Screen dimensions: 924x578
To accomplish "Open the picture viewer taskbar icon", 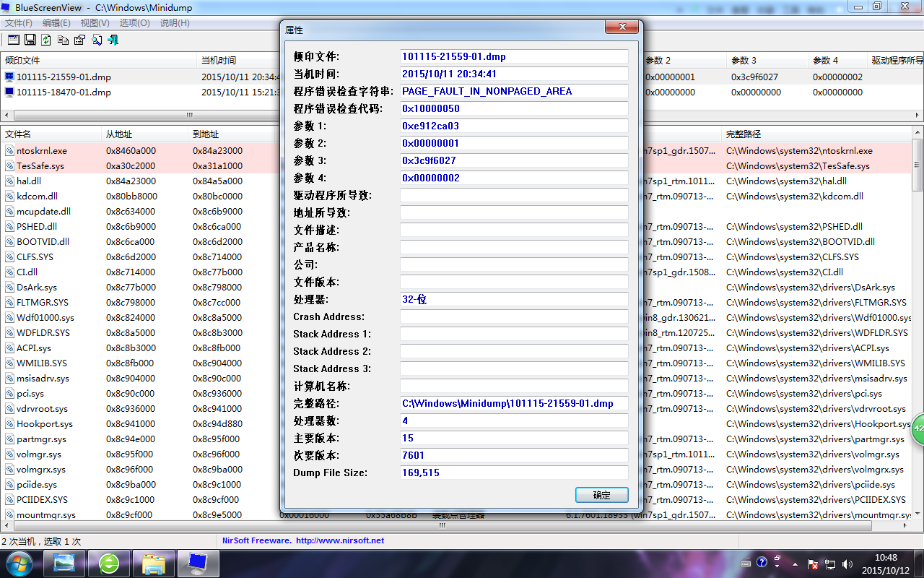I will click(x=64, y=563).
